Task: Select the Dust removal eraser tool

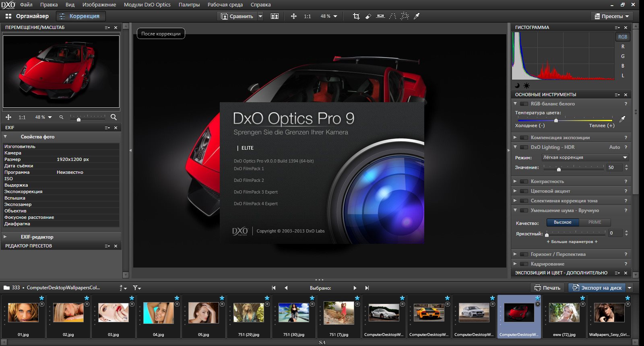Action: [368, 16]
